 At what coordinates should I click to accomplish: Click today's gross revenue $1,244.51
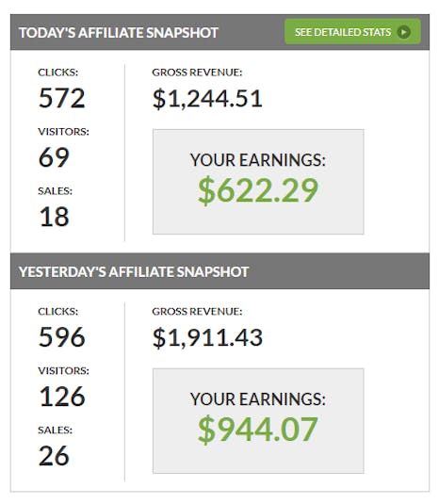pyautogui.click(x=207, y=98)
